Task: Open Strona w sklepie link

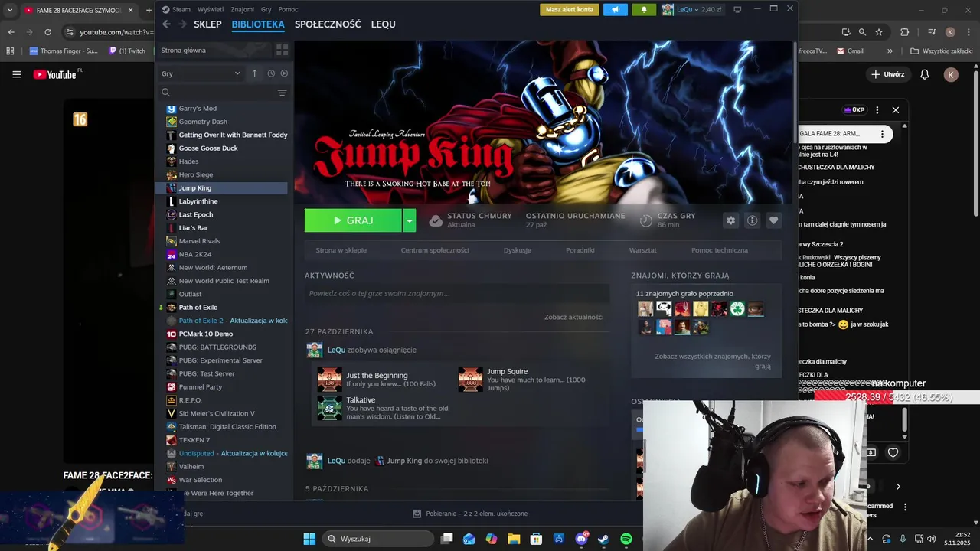Action: (341, 250)
